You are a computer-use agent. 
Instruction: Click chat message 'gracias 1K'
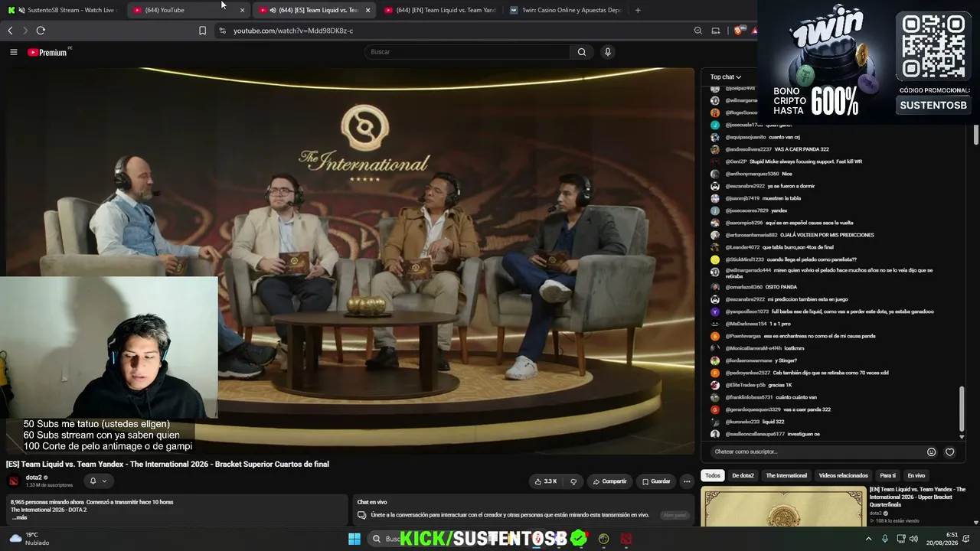[781, 385]
